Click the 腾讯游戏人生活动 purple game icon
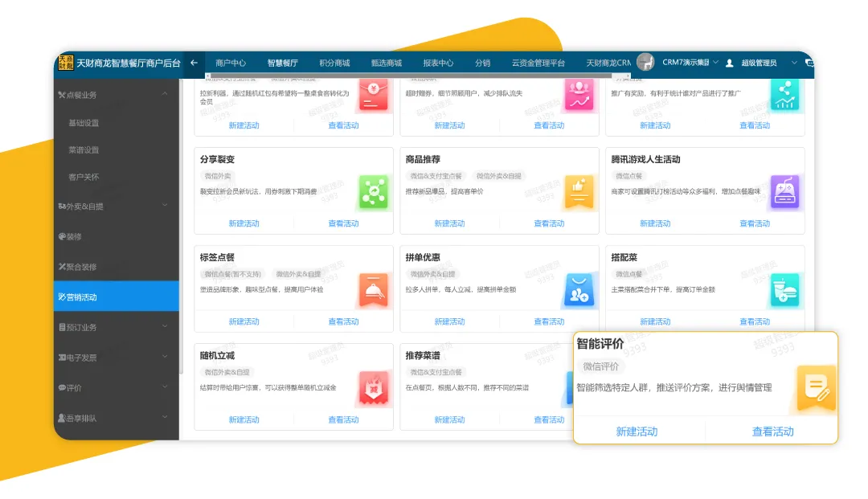The height and width of the screenshot is (499, 868). pyautogui.click(x=785, y=192)
